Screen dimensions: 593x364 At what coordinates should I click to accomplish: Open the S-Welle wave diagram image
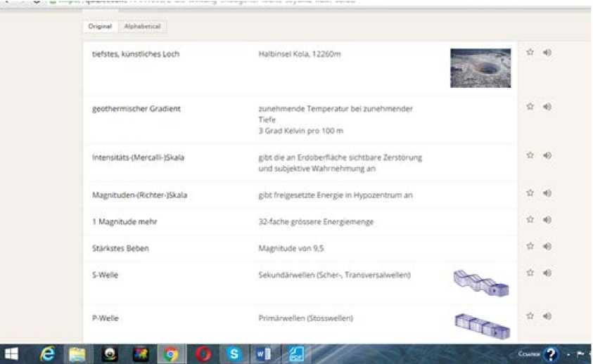pyautogui.click(x=481, y=283)
